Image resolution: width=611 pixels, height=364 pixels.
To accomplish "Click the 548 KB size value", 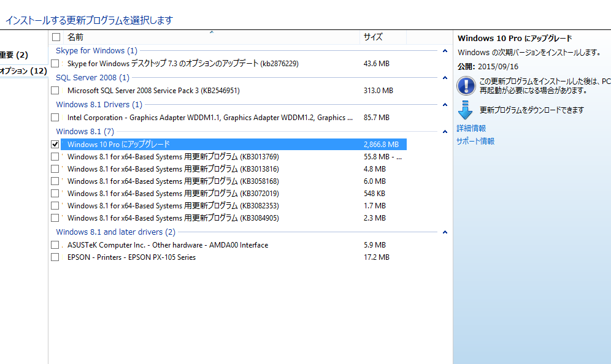I will 374,193.
